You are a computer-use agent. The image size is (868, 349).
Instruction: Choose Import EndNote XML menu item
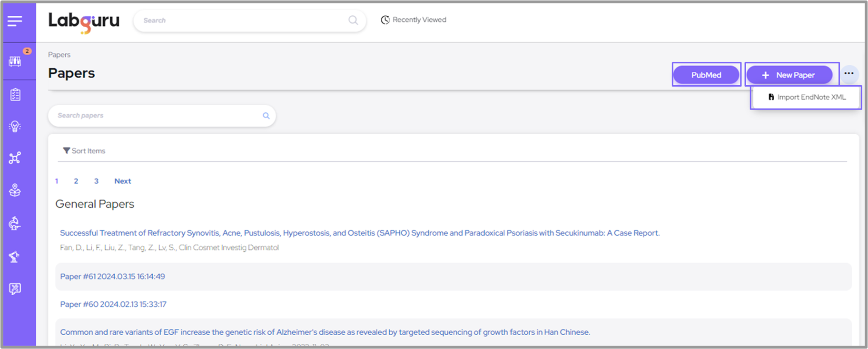coord(807,97)
